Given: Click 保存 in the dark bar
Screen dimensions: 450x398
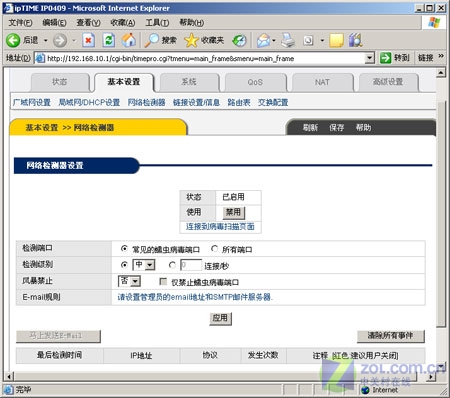Looking at the screenshot, I should (x=336, y=127).
